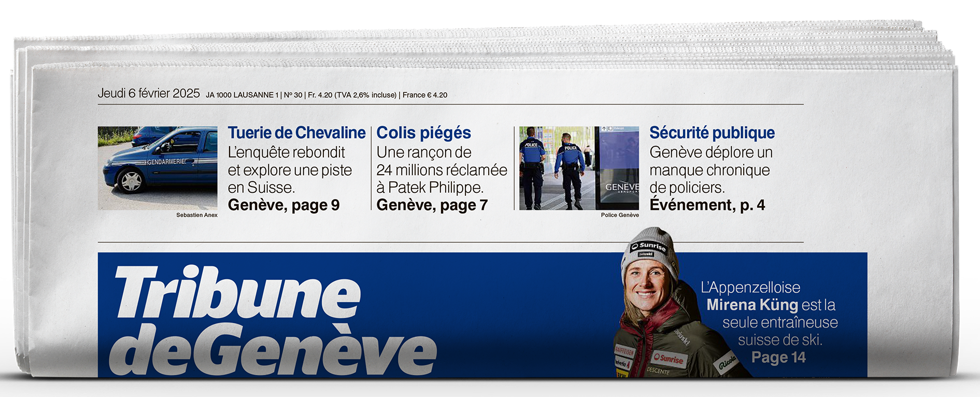Click the Sécurité publique headline
980x397 pixels.
[712, 133]
